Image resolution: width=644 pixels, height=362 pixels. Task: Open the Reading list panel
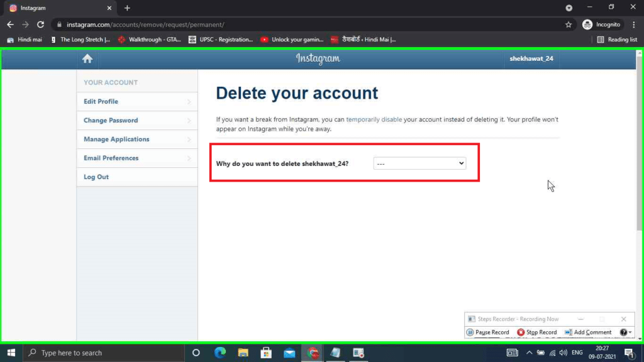point(617,40)
